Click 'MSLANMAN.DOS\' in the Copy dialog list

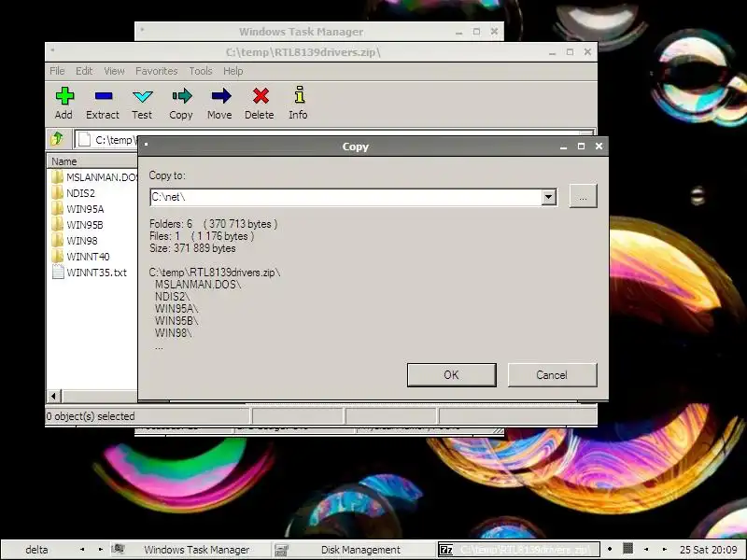coord(198,285)
